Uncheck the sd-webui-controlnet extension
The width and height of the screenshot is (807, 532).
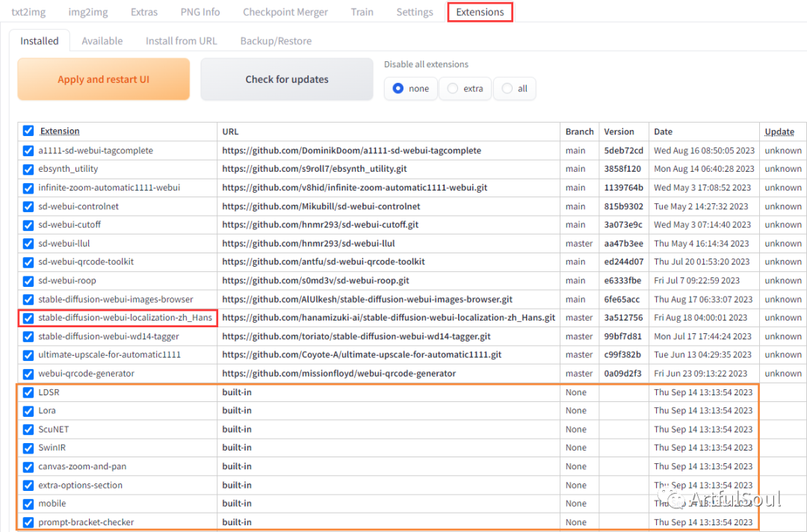[x=28, y=206]
